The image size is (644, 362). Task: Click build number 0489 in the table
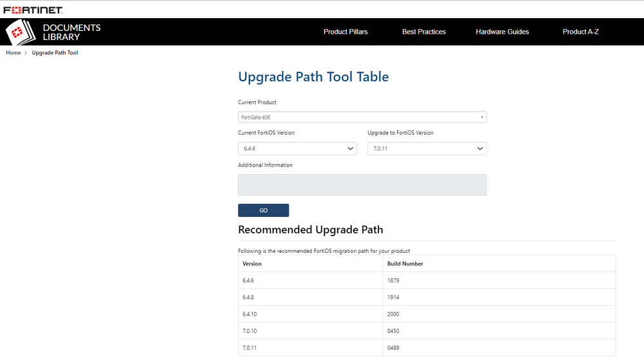(394, 348)
